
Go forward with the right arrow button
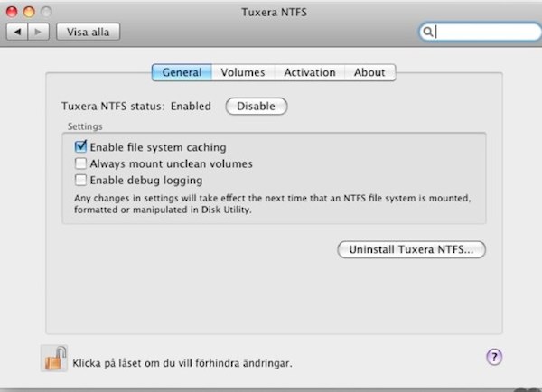point(38,32)
